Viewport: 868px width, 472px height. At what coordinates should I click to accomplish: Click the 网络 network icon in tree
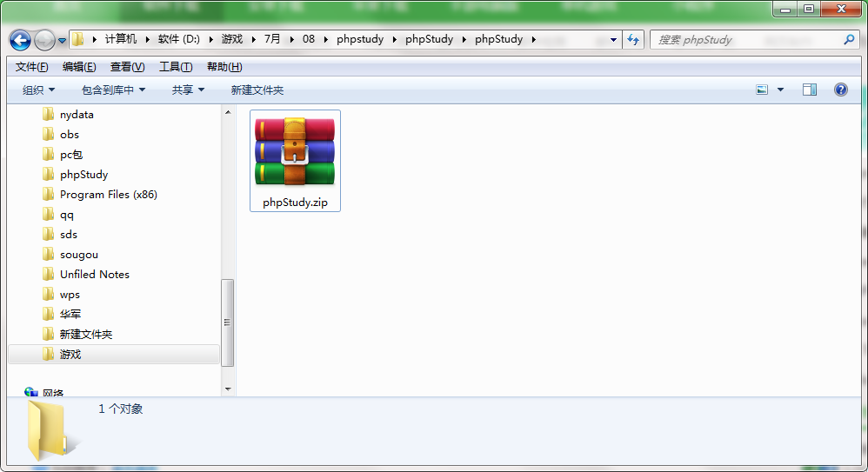pyautogui.click(x=31, y=392)
